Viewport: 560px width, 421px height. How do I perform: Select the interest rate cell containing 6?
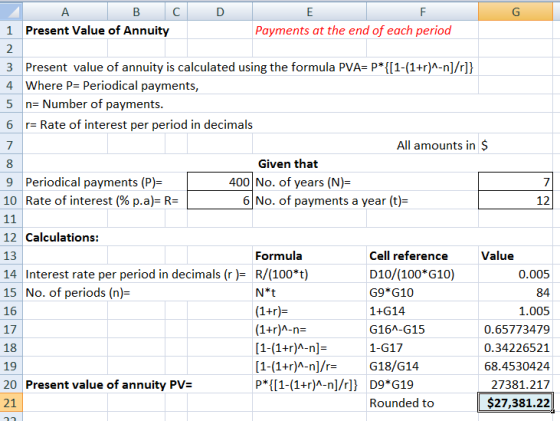click(x=220, y=200)
